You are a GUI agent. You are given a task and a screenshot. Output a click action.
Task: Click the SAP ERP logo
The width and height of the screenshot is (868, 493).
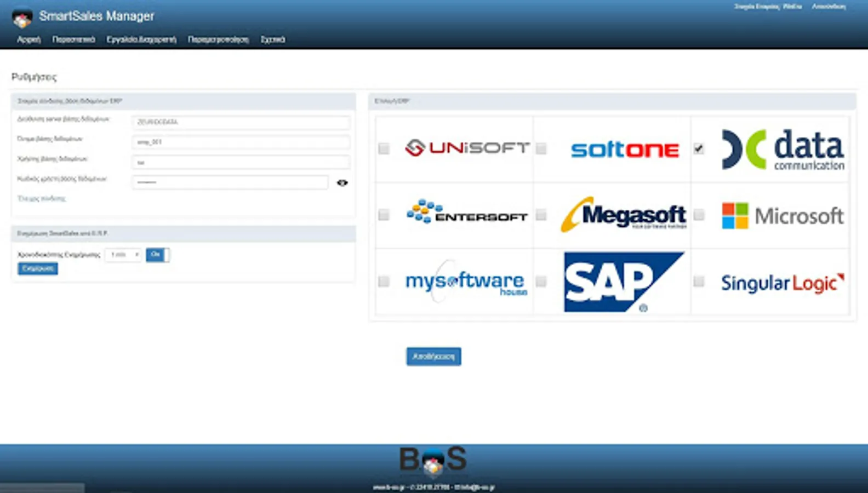click(x=624, y=282)
